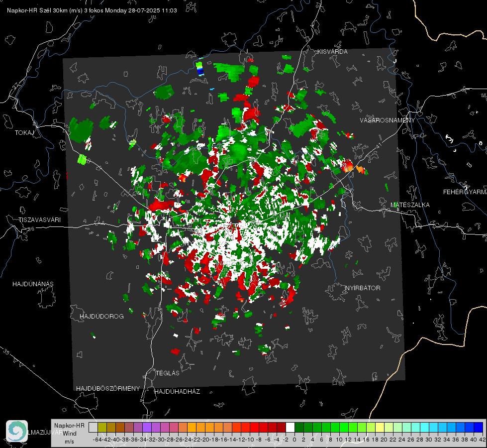The height and width of the screenshot is (448, 487).
Task: Pick the bright green swatch between 10 and 12
Action: click(344, 427)
